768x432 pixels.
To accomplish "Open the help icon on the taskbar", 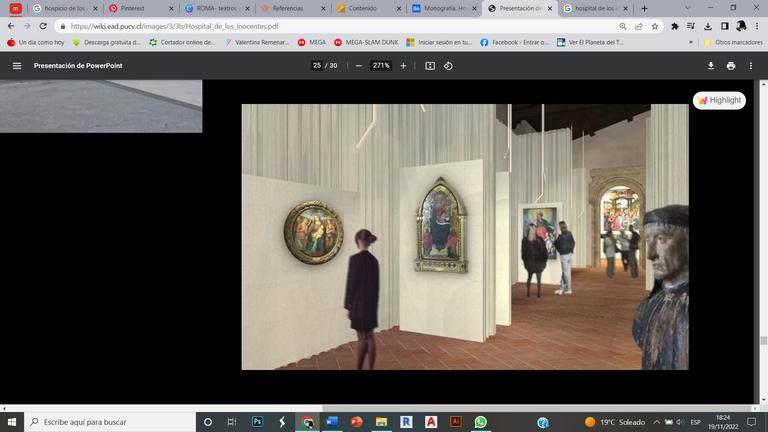I will 543,422.
